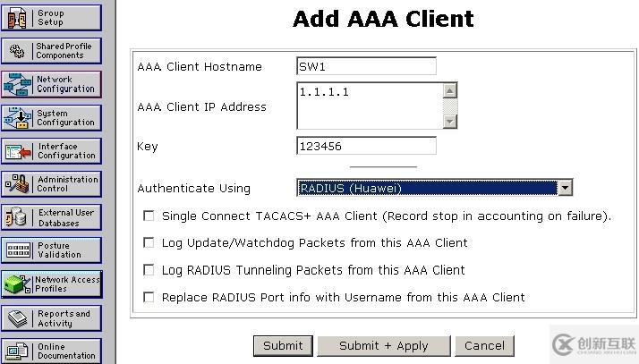The height and width of the screenshot is (364, 639).
Task: Click the Submit + Apply button
Action: (384, 345)
